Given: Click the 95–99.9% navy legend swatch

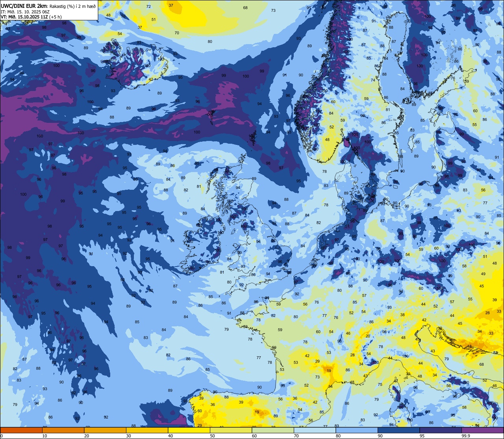Looking at the screenshot, I should [x=441, y=430].
